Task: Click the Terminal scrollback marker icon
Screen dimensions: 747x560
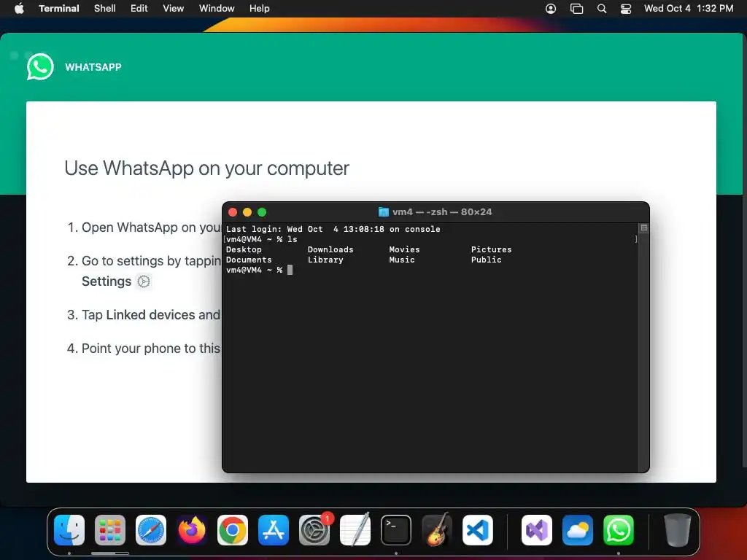Action: [x=643, y=228]
